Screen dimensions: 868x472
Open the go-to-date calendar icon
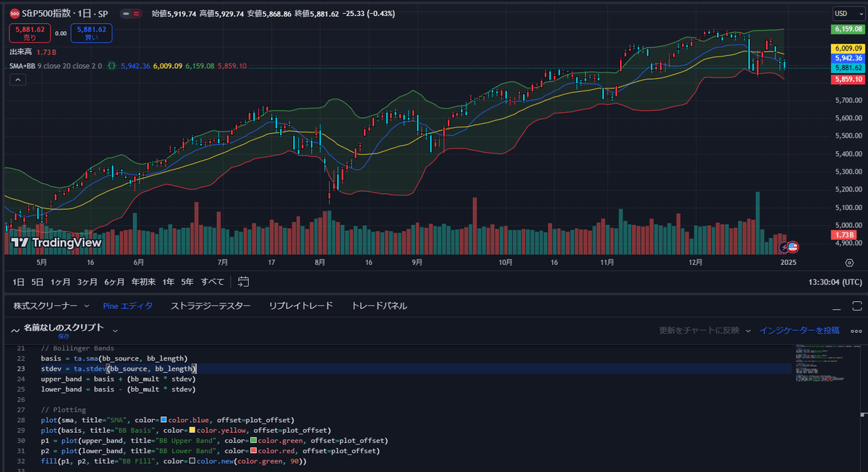(243, 282)
